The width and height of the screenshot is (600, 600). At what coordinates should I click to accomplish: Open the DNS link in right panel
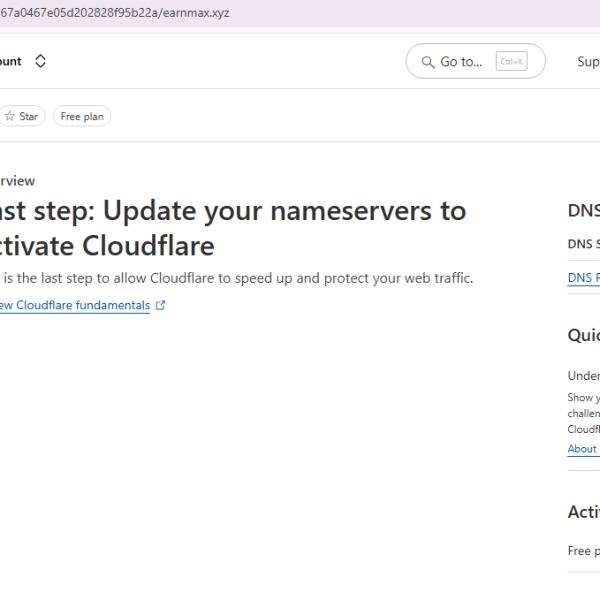(x=584, y=278)
